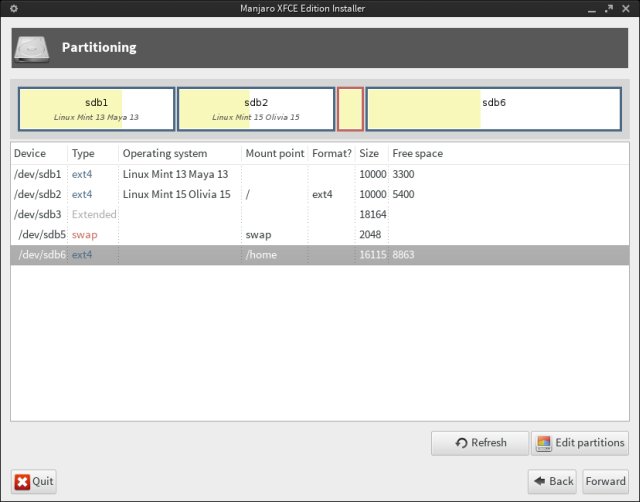Select the sdb6 partition block in disk map

[x=494, y=109]
